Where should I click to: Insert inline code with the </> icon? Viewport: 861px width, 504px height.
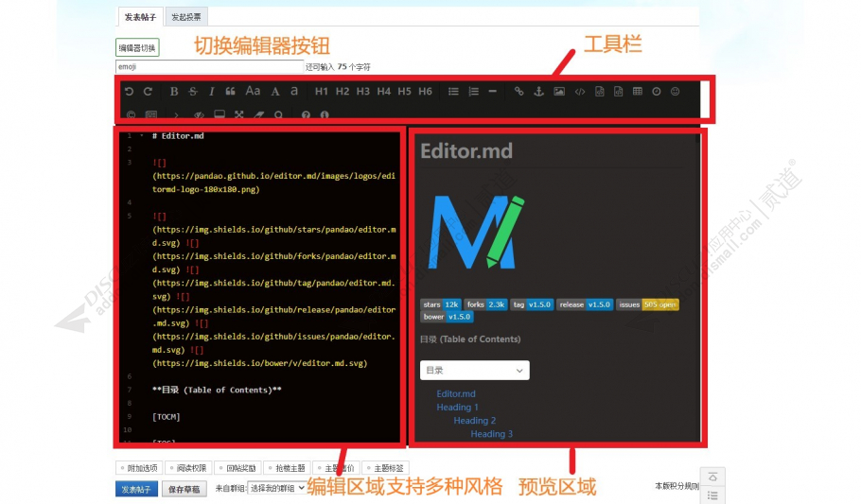pos(580,92)
